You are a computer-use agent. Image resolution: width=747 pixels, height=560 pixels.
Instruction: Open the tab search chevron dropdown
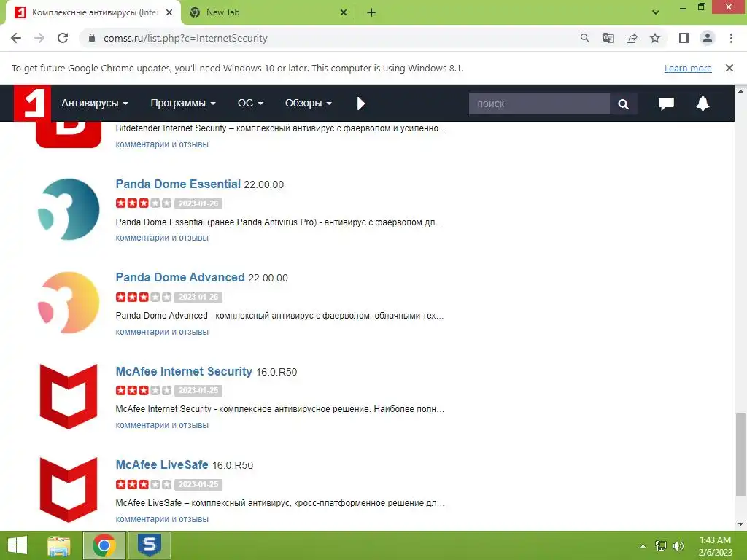656,12
